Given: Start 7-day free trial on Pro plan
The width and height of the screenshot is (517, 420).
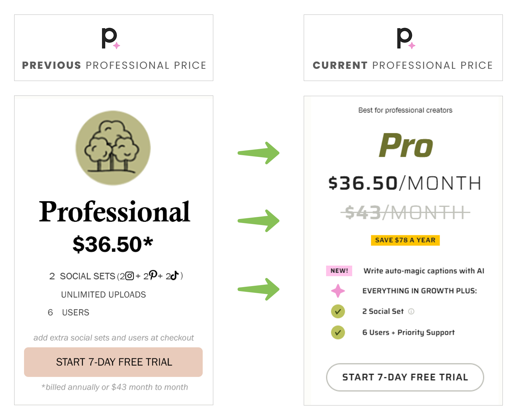Looking at the screenshot, I should click(404, 377).
